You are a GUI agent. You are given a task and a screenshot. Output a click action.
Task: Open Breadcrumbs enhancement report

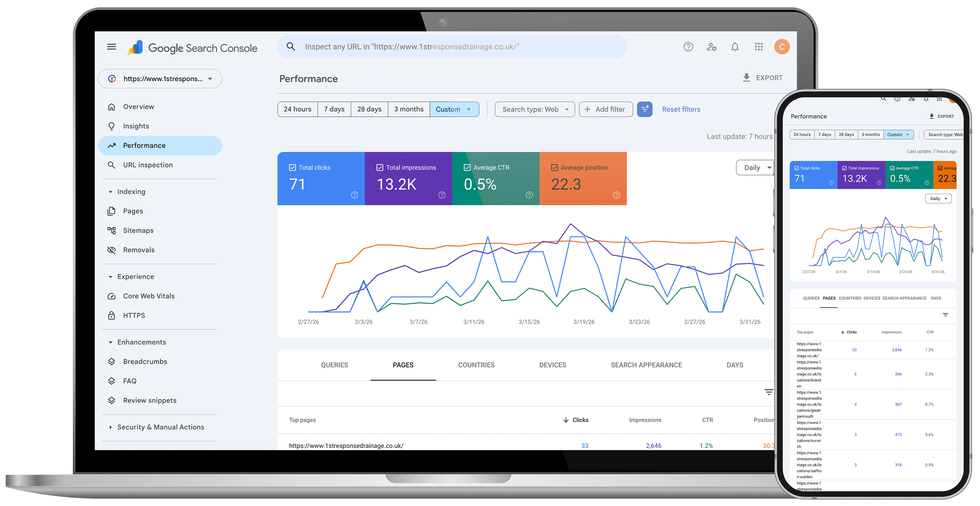160,361
